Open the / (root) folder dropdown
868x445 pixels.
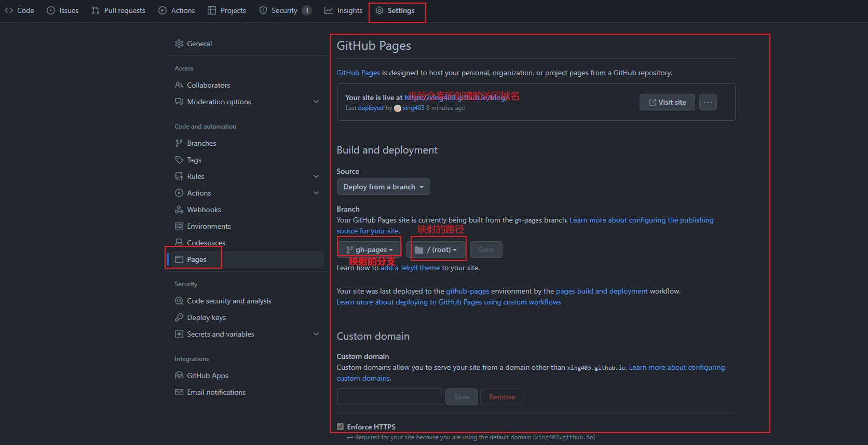[x=436, y=249]
